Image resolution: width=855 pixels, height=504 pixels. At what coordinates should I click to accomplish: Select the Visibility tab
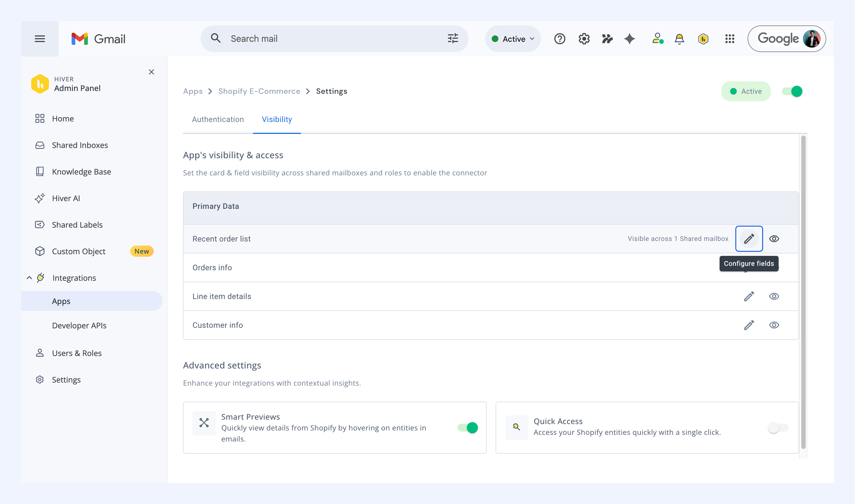pyautogui.click(x=277, y=119)
